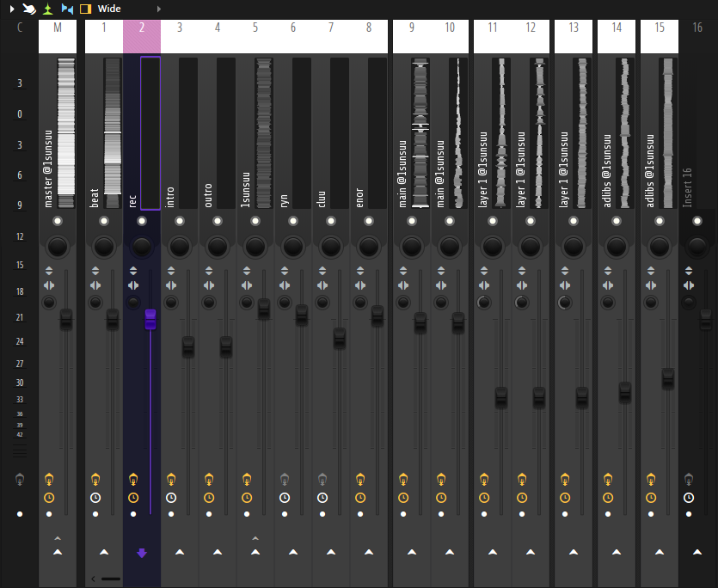Swap stereo channels on master track
The width and height of the screenshot is (718, 588).
[x=48, y=285]
